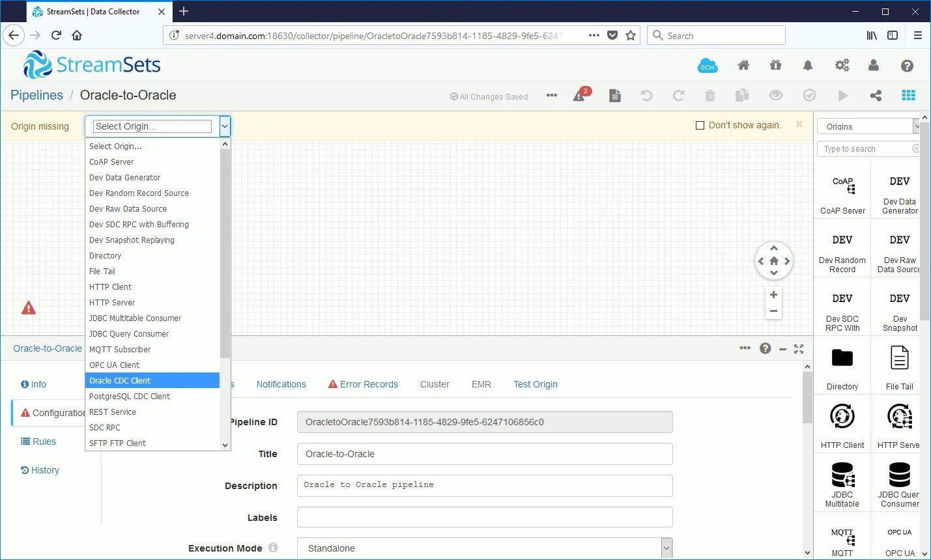Open the SCH cloud control hub icon

pos(708,65)
